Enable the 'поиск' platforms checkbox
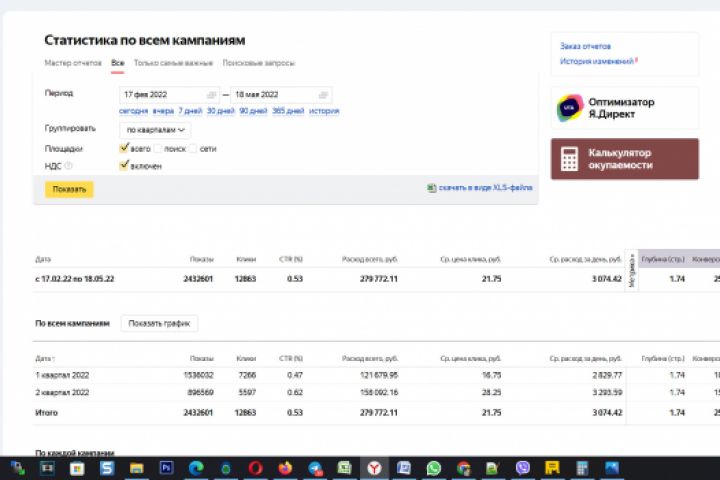This screenshot has height=480, width=720. point(158,148)
